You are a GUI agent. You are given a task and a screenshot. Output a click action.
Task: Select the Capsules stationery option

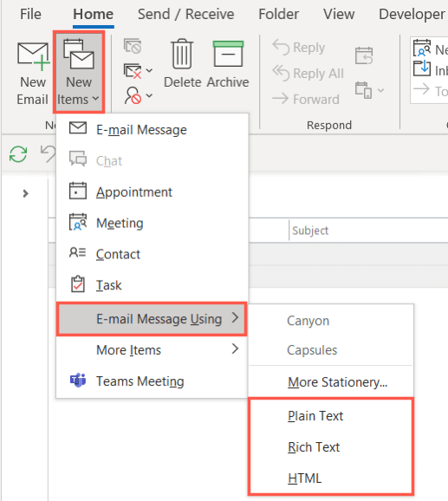point(331,350)
